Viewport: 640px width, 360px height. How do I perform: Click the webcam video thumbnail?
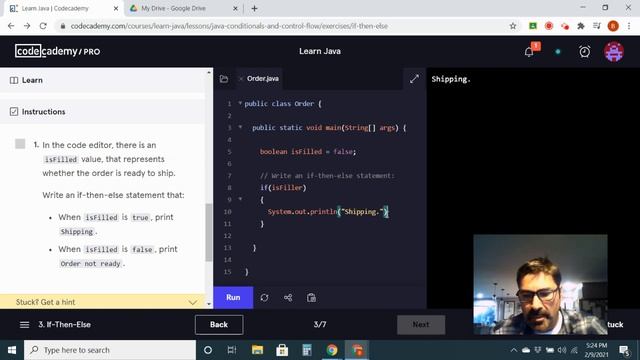pyautogui.click(x=540, y=284)
